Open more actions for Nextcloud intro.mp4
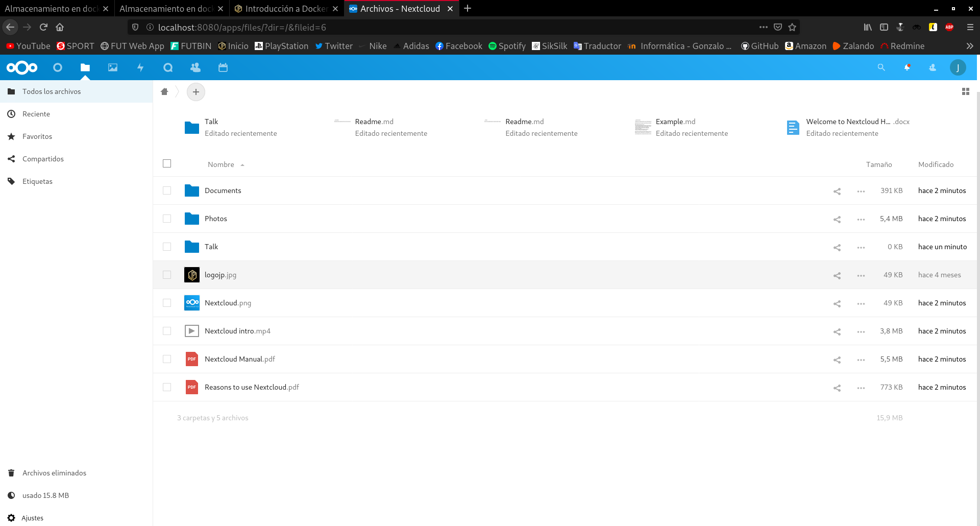Viewport: 980px width, 526px height. 861,331
